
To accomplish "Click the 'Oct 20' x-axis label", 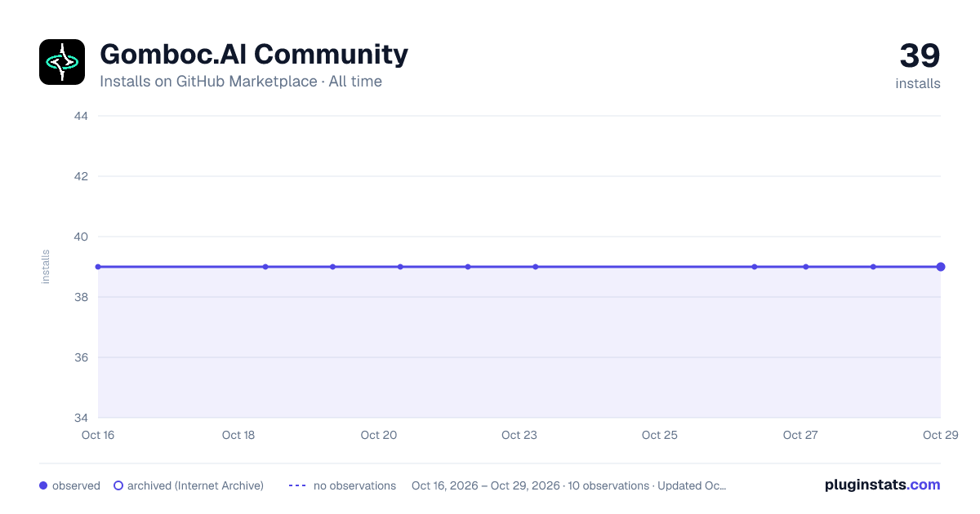I will (379, 435).
